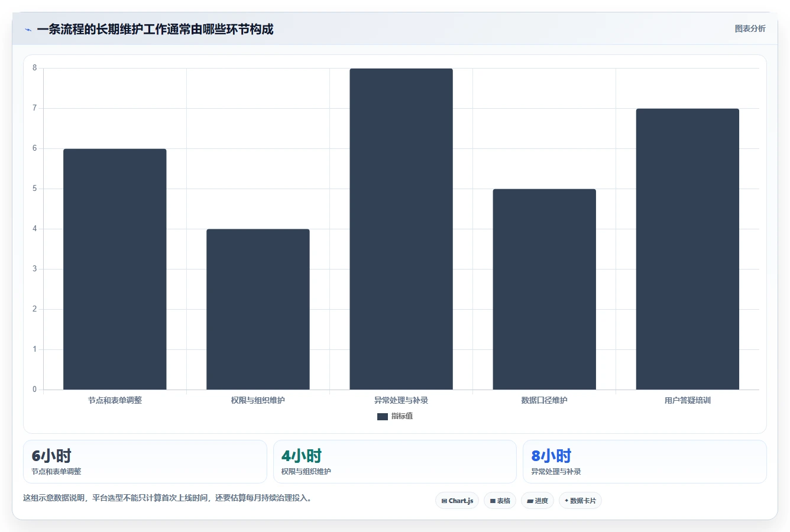This screenshot has width=790, height=532.
Task: Click the blue lightning icon beside the title
Action: coord(28,30)
